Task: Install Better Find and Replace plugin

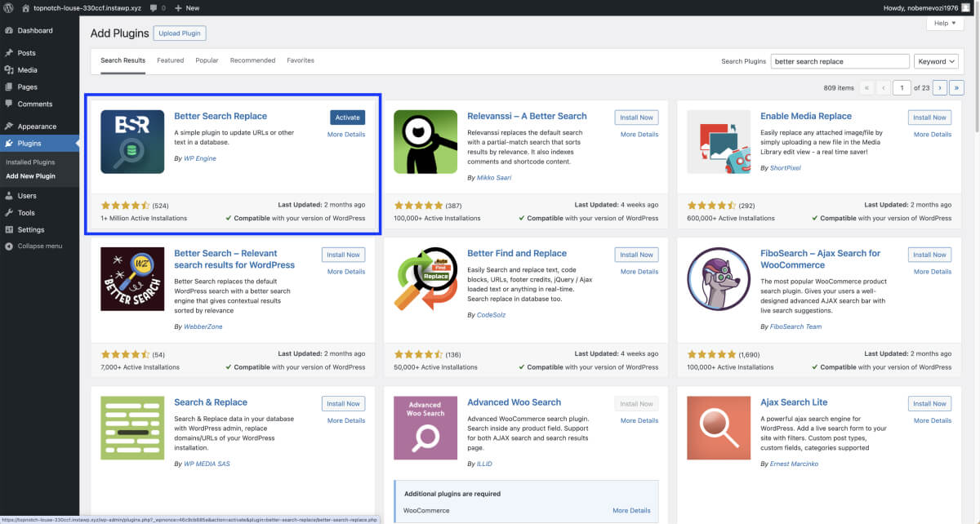Action: click(x=636, y=255)
